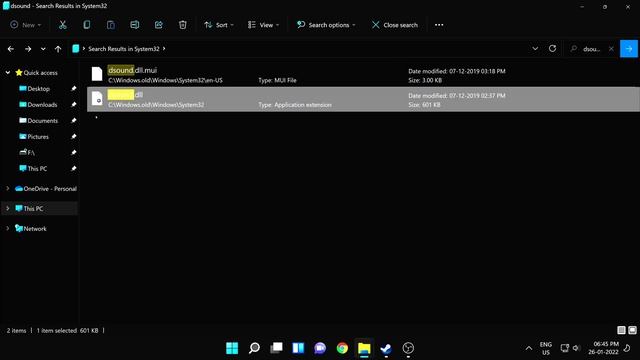The width and height of the screenshot is (640, 360).
Task: Click the Up one level arrow
Action: [x=58, y=49]
